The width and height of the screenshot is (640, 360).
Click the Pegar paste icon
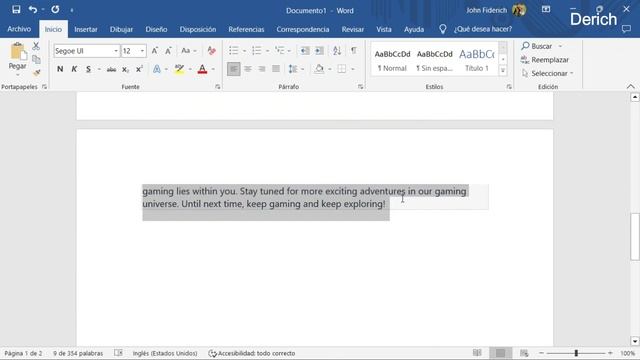[18, 52]
